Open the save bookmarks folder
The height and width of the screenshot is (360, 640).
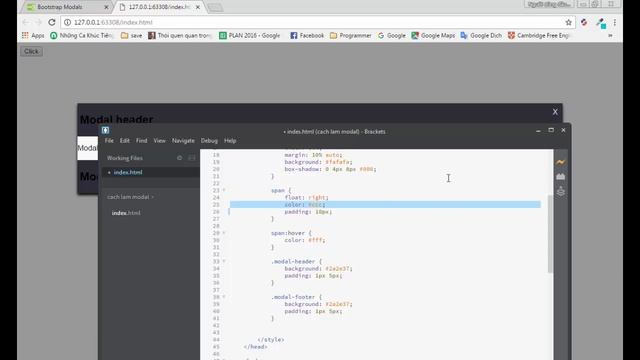tap(131, 36)
